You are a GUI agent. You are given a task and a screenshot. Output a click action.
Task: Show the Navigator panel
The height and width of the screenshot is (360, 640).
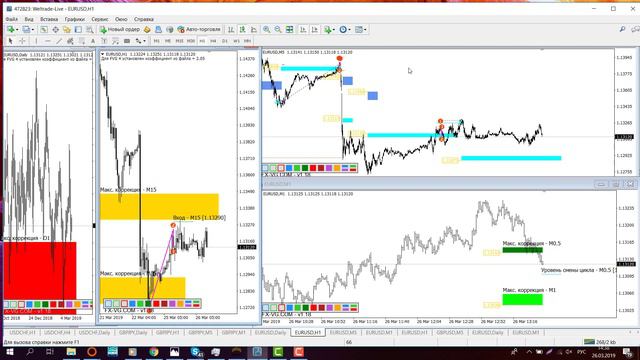point(67,29)
